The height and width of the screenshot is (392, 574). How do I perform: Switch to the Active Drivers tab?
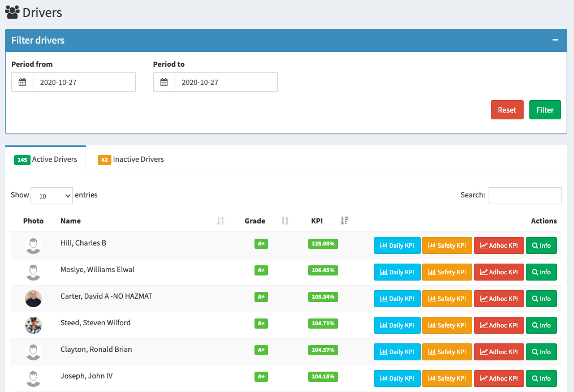[x=46, y=159]
